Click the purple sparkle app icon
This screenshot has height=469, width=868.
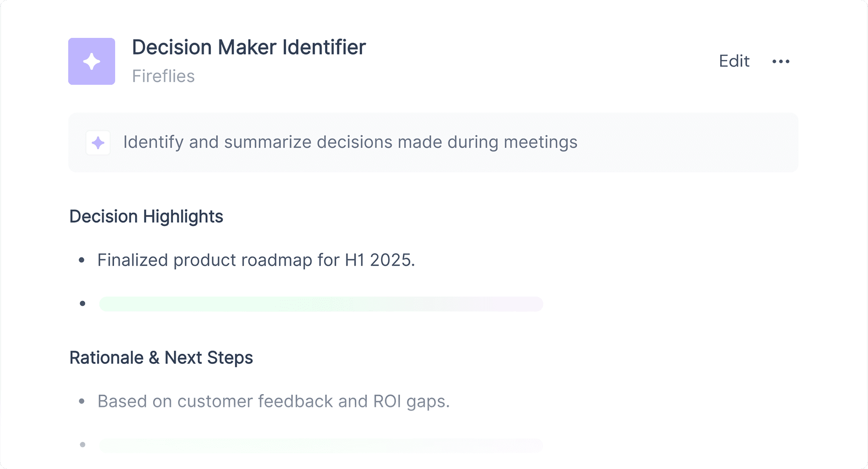pyautogui.click(x=91, y=61)
